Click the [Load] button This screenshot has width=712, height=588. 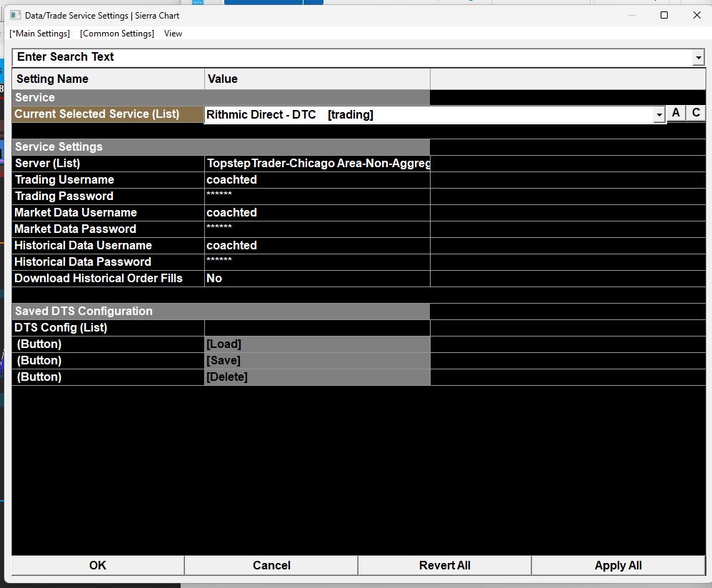(317, 344)
